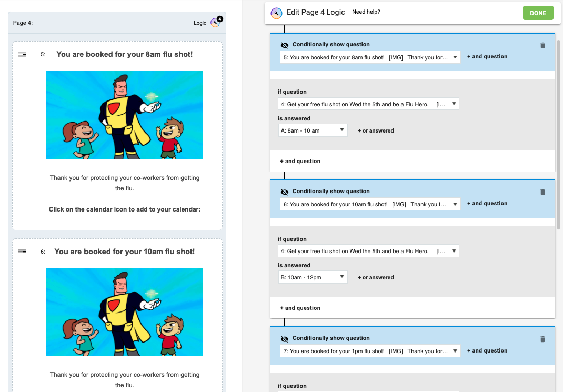Viewport: 563px width, 392px height.
Task: Grab the drag handle icon for question 6
Action: [22, 252]
